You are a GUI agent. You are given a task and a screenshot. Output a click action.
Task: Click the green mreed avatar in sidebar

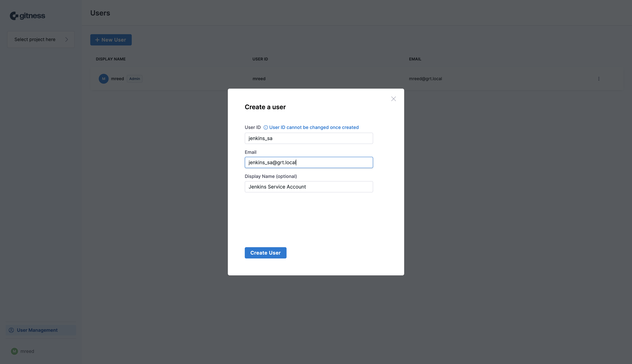click(14, 351)
